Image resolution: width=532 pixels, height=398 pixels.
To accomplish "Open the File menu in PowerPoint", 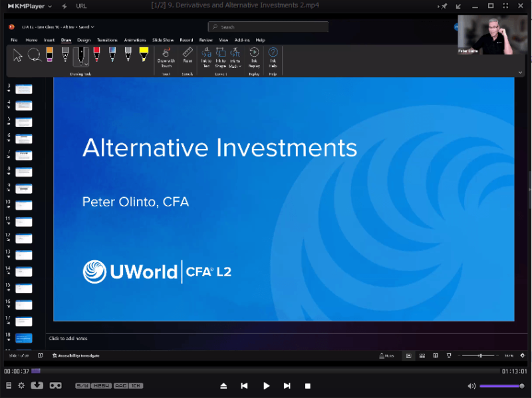I will 14,40.
